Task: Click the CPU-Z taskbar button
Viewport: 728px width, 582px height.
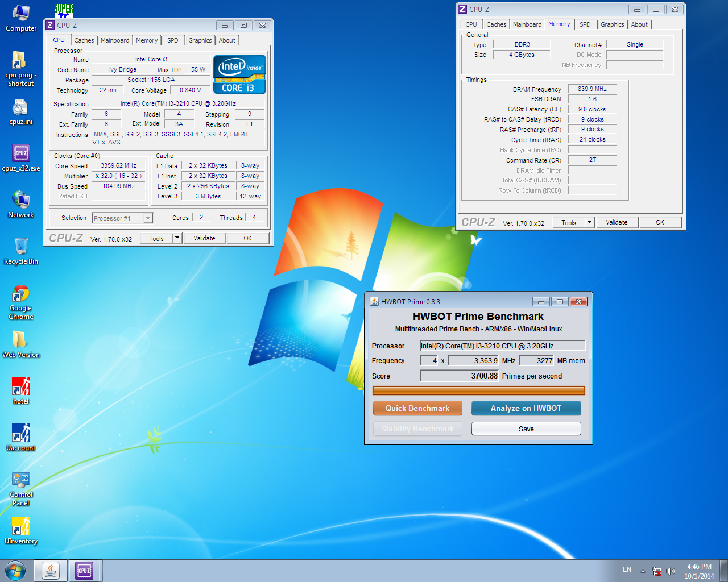Action: pos(85,571)
